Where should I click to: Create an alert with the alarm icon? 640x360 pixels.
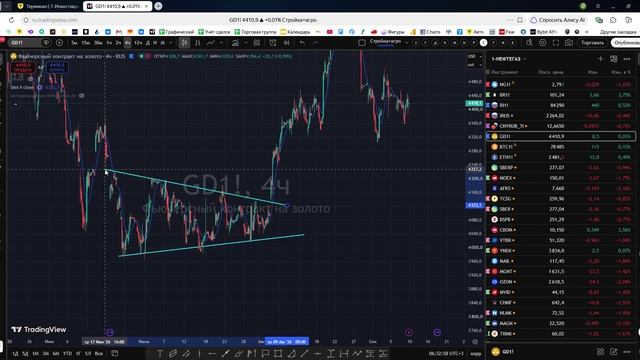(273, 43)
